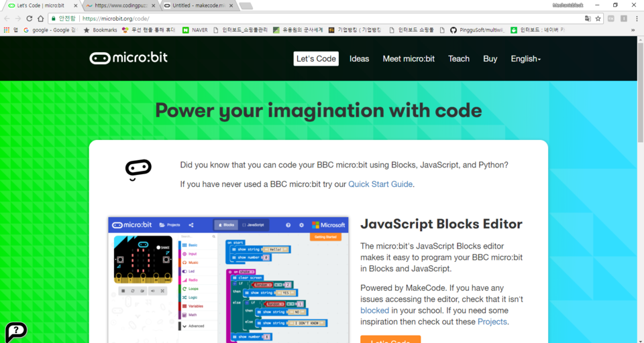Open the help chat bubble icon
The height and width of the screenshot is (343, 644).
[16, 332]
